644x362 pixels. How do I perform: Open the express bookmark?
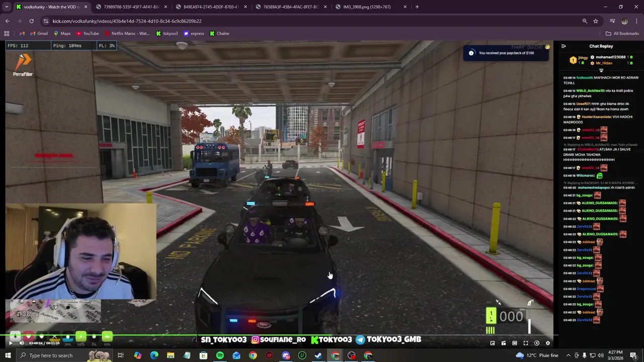pos(194,34)
